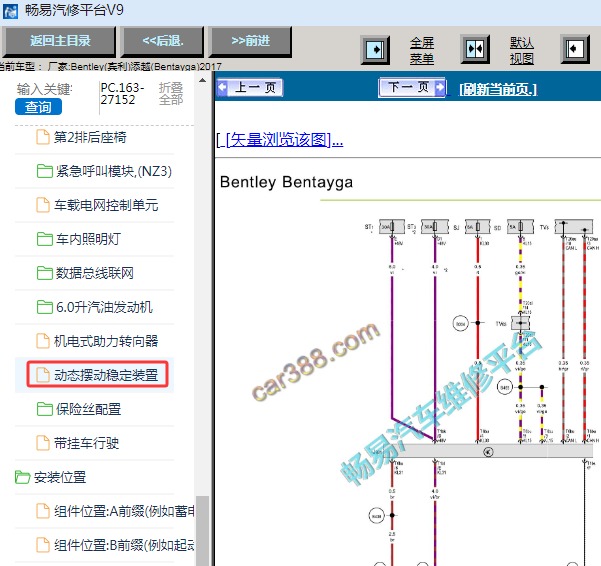Go forward with >>前进 button
The width and height of the screenshot is (601, 566).
(250, 41)
